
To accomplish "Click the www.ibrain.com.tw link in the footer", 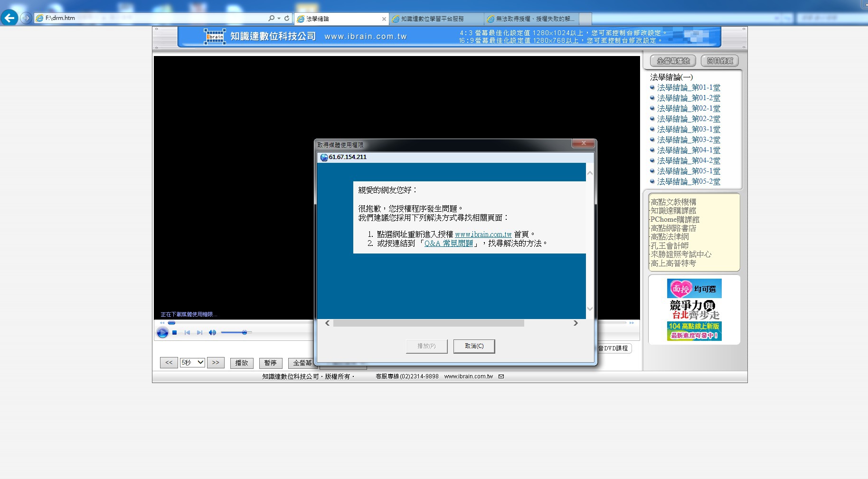I will pyautogui.click(x=469, y=376).
